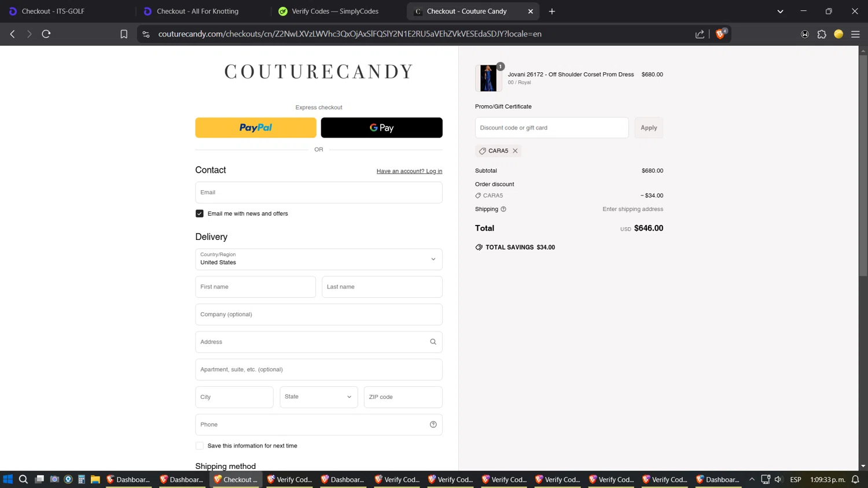This screenshot has width=868, height=488.
Task: Click the ZIP code field
Action: [403, 397]
